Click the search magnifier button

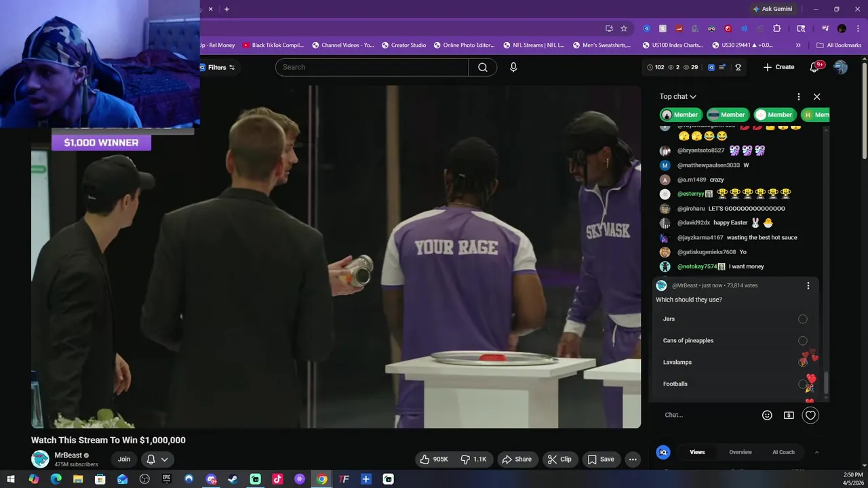tap(483, 67)
